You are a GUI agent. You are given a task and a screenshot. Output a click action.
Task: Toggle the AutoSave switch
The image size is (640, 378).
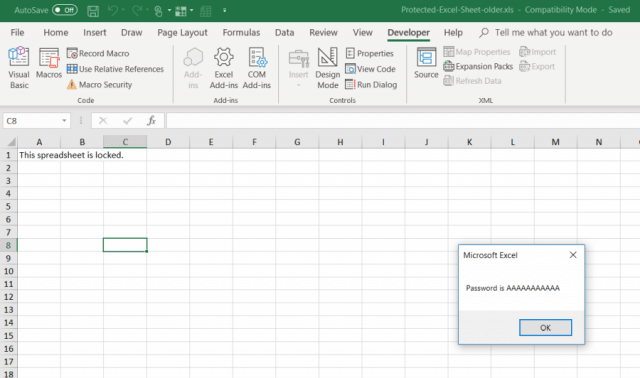click(x=64, y=10)
